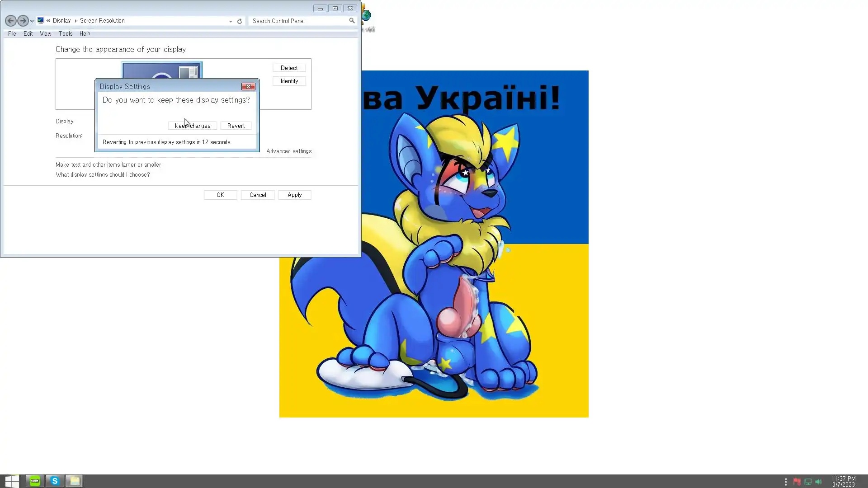Click the Forward navigation arrow

[23, 21]
